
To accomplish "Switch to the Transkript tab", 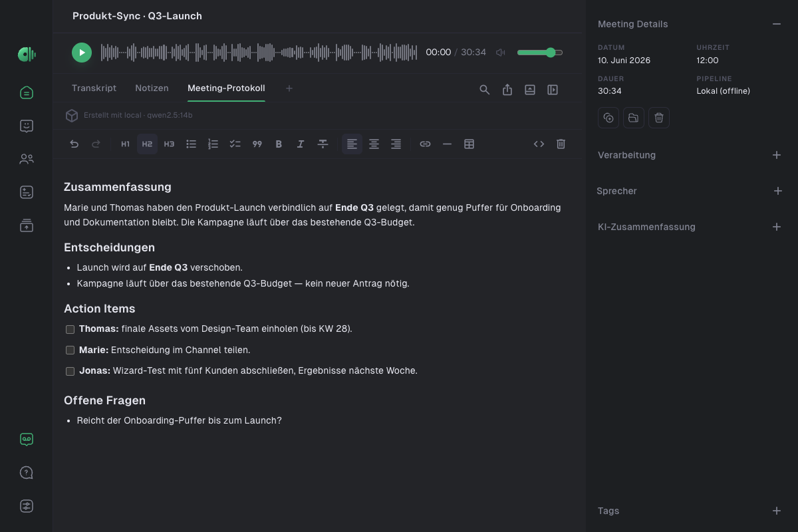I will (x=94, y=88).
